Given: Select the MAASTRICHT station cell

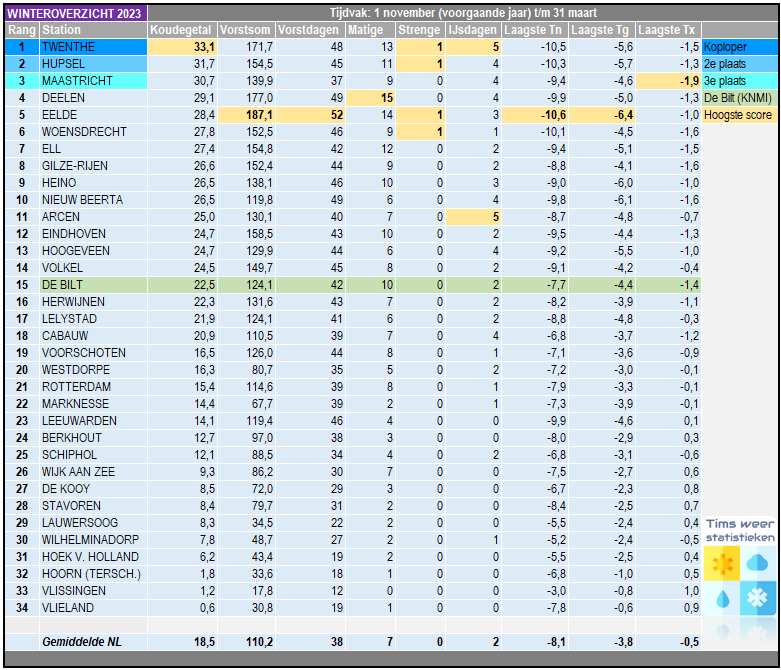Looking at the screenshot, I should (x=94, y=81).
